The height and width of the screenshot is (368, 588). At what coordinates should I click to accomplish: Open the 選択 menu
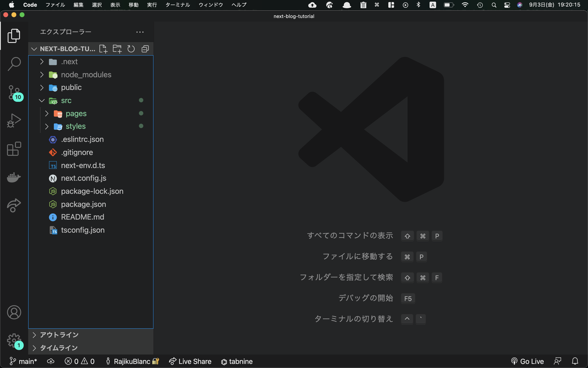pyautogui.click(x=97, y=5)
